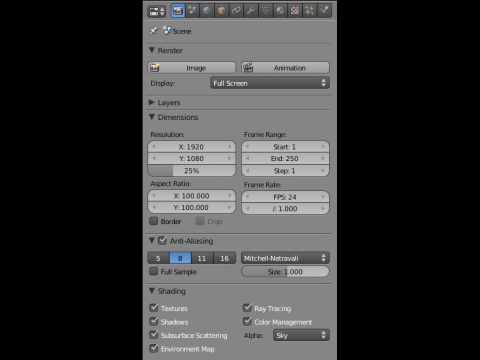The height and width of the screenshot is (360, 480).
Task: Click the Aspect Ratio X 100.000 field
Action: click(192, 196)
